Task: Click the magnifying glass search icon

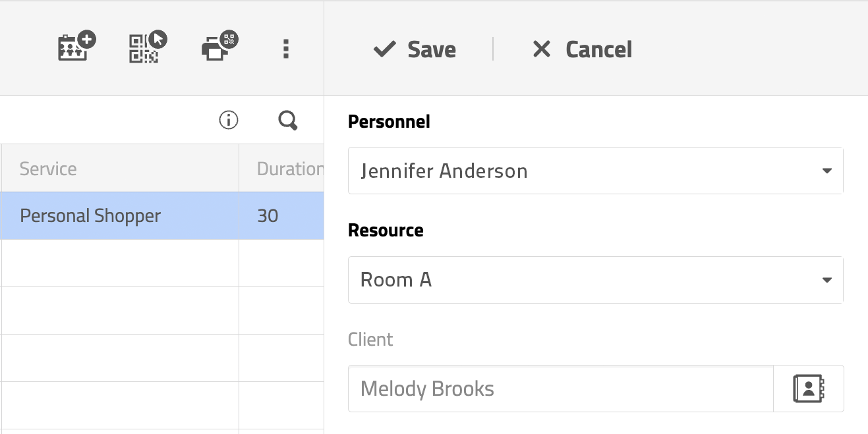Action: (288, 121)
